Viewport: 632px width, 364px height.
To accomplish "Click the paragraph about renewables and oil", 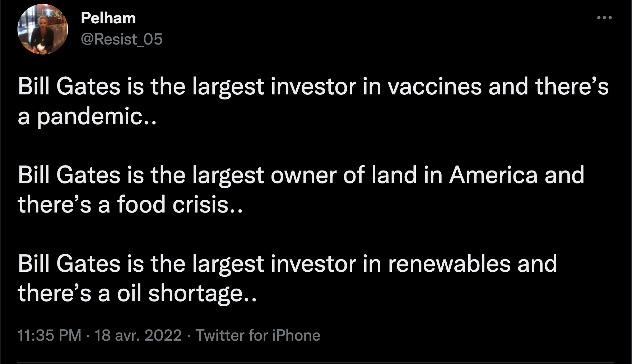I will [287, 279].
